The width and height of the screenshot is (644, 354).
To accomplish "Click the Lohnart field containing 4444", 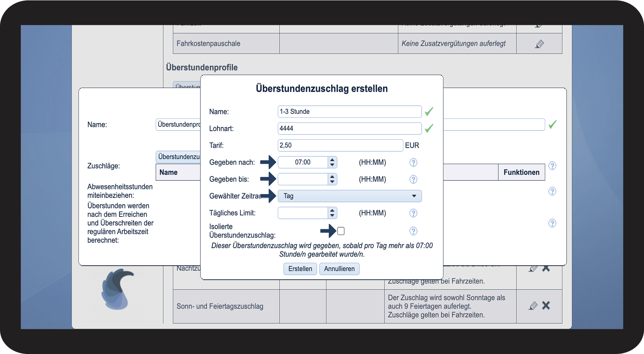I will click(350, 128).
